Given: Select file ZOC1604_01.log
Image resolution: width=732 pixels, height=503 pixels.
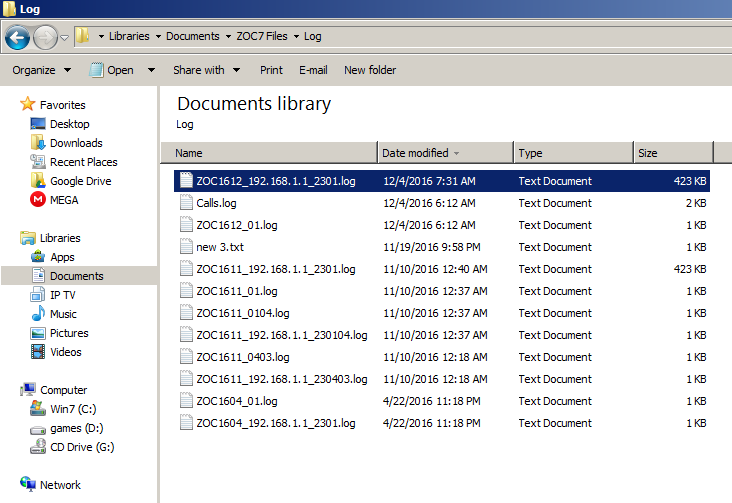Looking at the screenshot, I should click(442, 401).
